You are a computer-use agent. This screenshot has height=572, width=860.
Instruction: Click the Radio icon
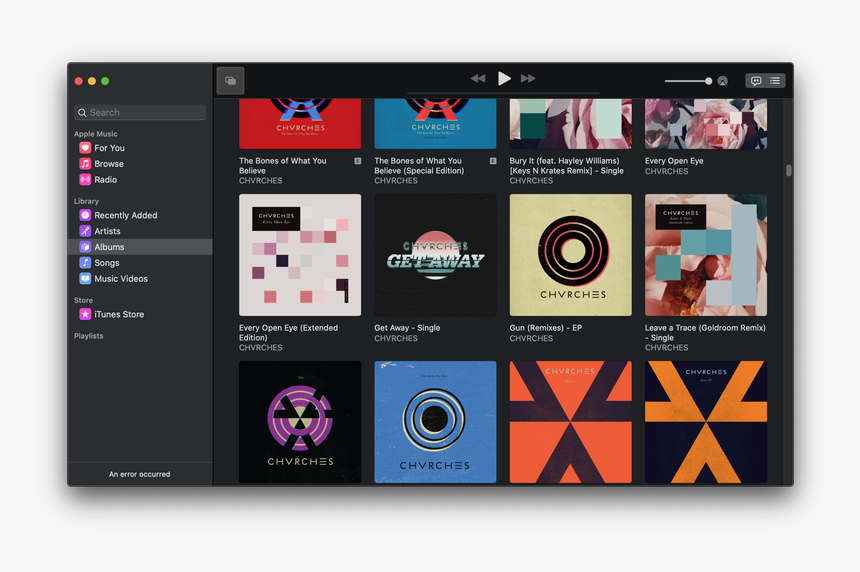tap(85, 180)
